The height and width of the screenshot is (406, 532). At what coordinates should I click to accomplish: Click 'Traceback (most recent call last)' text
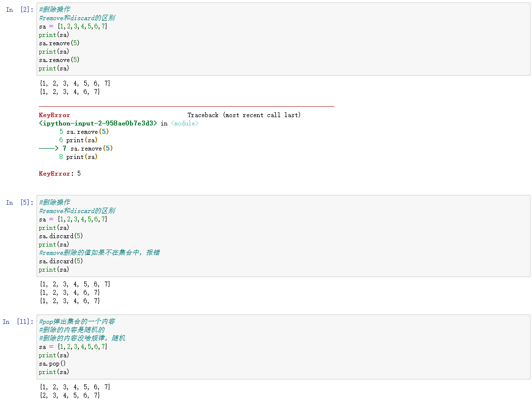244,115
